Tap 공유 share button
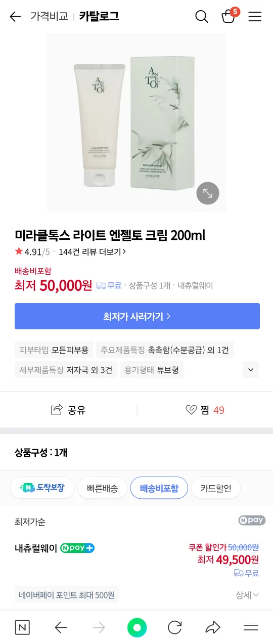The width and height of the screenshot is (273, 644). tap(68, 410)
